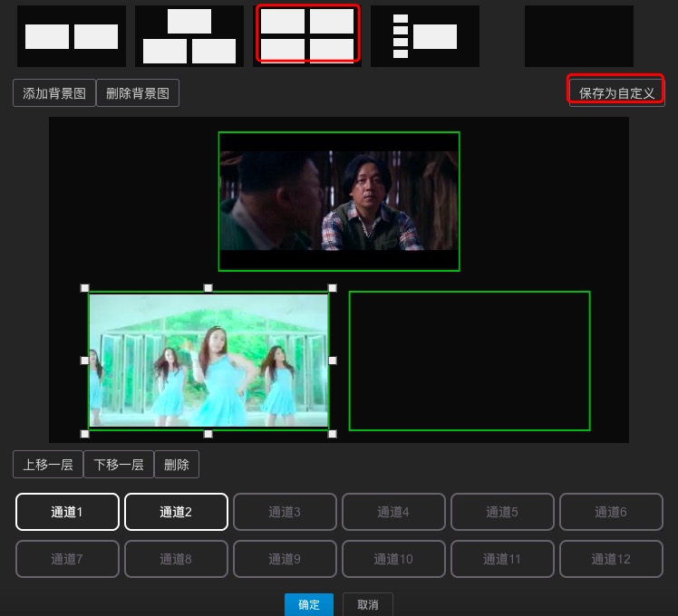Viewport: 678px width, 616px height.
Task: Confirm with the blue 确定 button
Action: (x=309, y=604)
